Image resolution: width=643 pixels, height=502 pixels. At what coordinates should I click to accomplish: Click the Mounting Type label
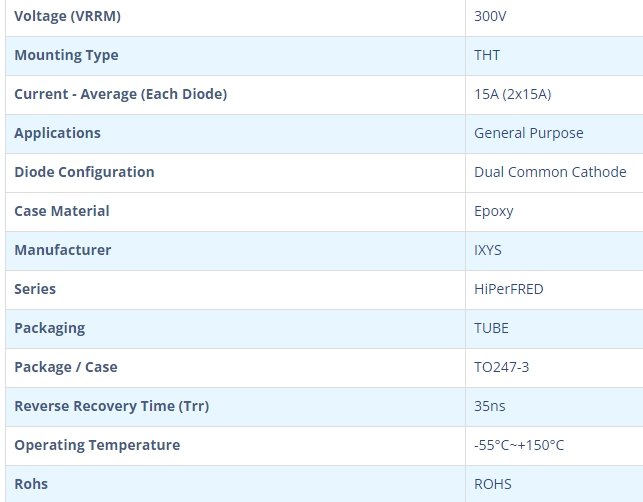coord(66,55)
